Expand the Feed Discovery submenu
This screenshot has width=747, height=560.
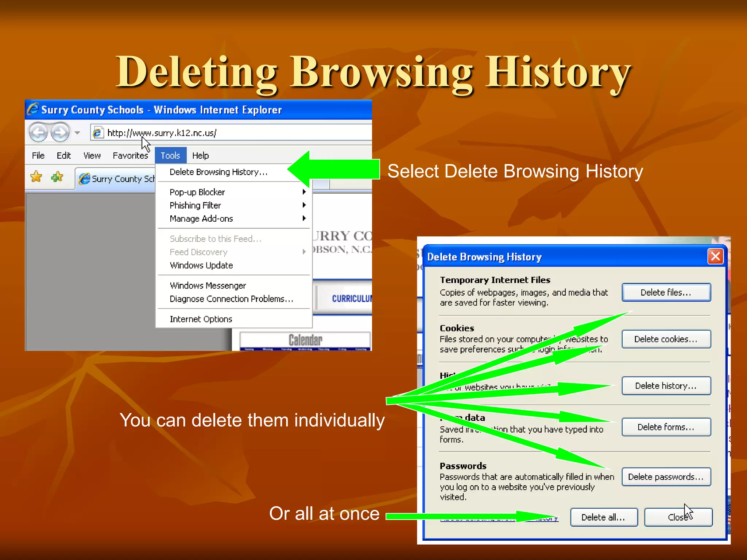click(x=233, y=252)
